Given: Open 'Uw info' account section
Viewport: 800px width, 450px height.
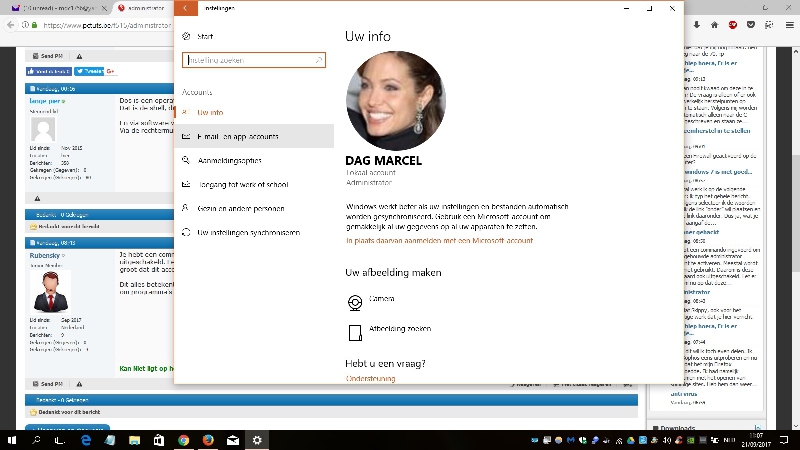Looking at the screenshot, I should coord(209,113).
